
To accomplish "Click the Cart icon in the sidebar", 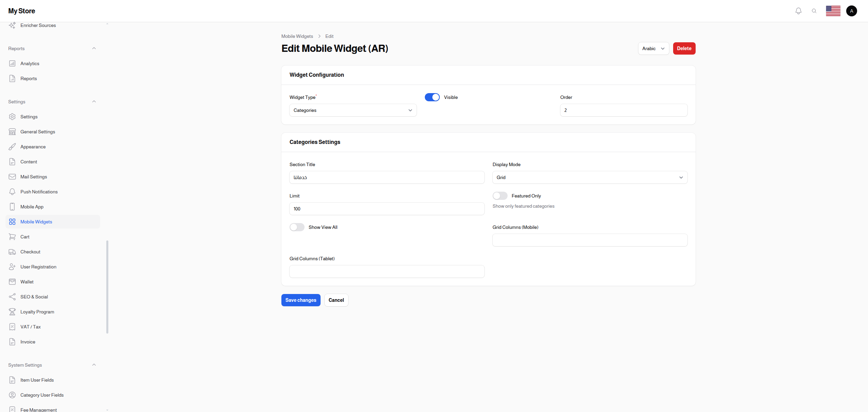I will tap(12, 237).
